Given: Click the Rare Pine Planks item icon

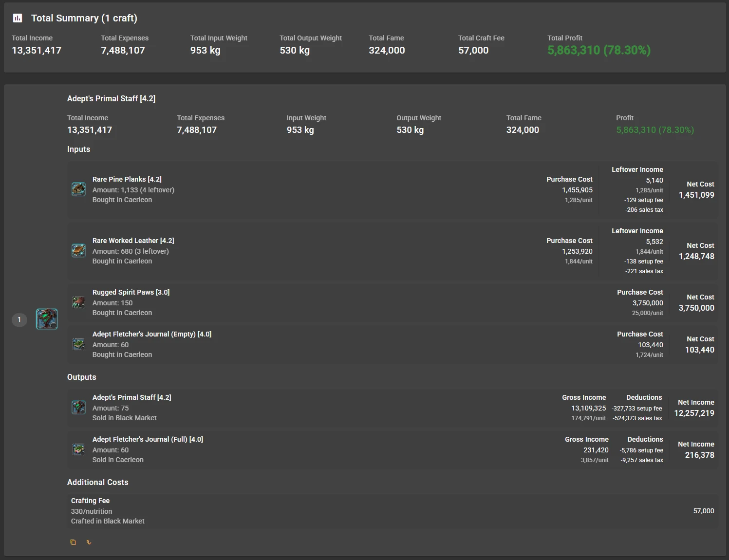Looking at the screenshot, I should (78, 189).
